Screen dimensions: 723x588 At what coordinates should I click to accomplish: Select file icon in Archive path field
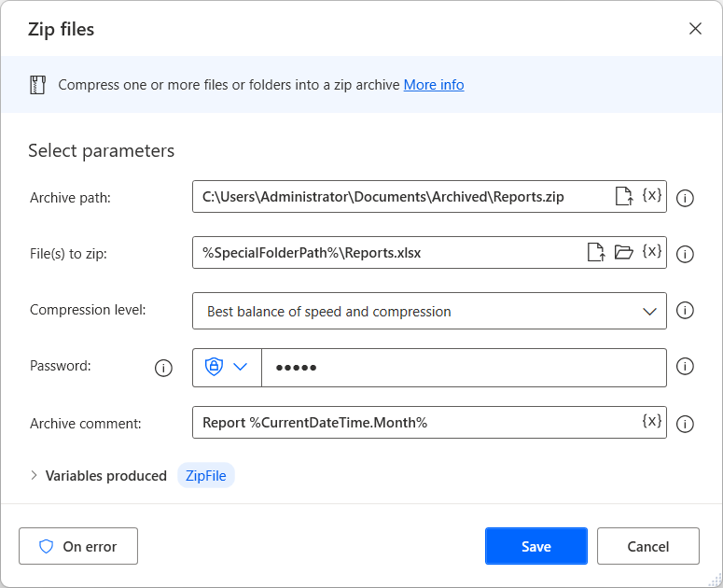point(624,196)
